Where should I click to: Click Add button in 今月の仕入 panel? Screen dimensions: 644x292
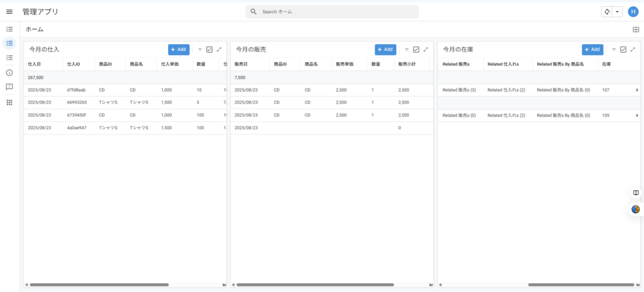pyautogui.click(x=179, y=50)
